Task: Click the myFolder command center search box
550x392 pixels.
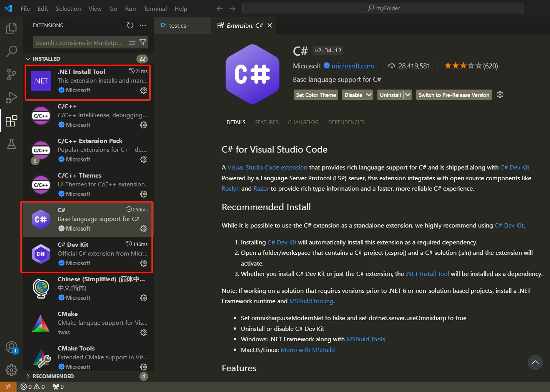Action: [x=383, y=8]
